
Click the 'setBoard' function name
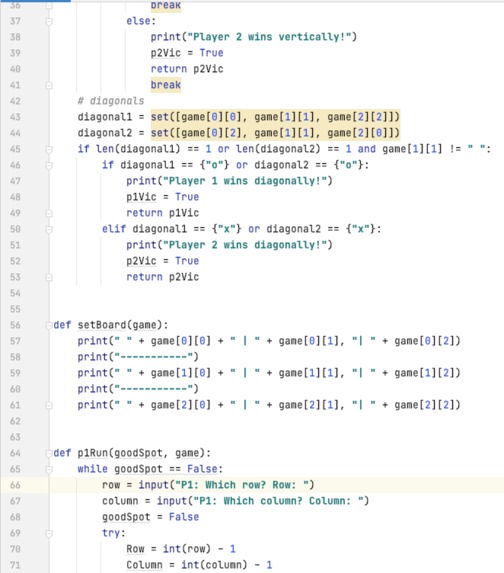(x=102, y=325)
